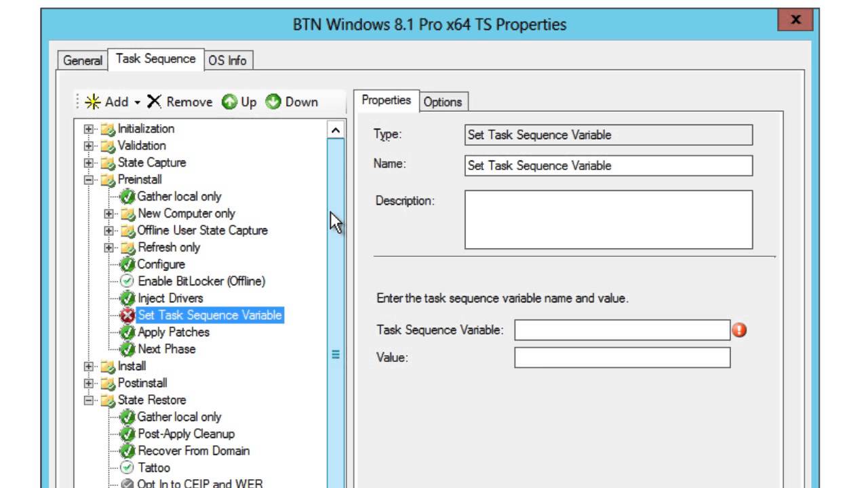Click the Up arrow icon
The image size is (868, 488).
[230, 102]
